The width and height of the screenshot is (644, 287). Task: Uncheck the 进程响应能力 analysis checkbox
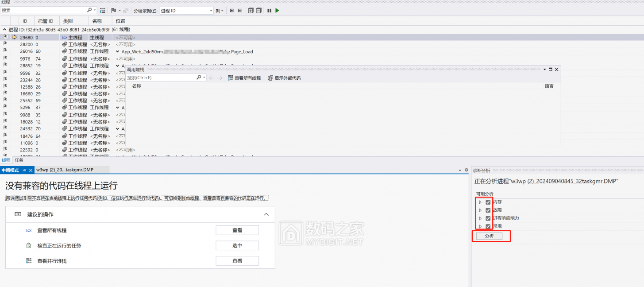click(488, 218)
